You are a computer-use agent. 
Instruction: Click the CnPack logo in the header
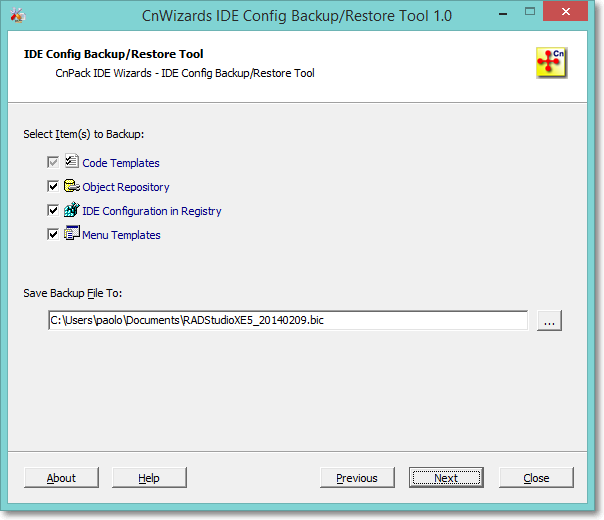(552, 63)
